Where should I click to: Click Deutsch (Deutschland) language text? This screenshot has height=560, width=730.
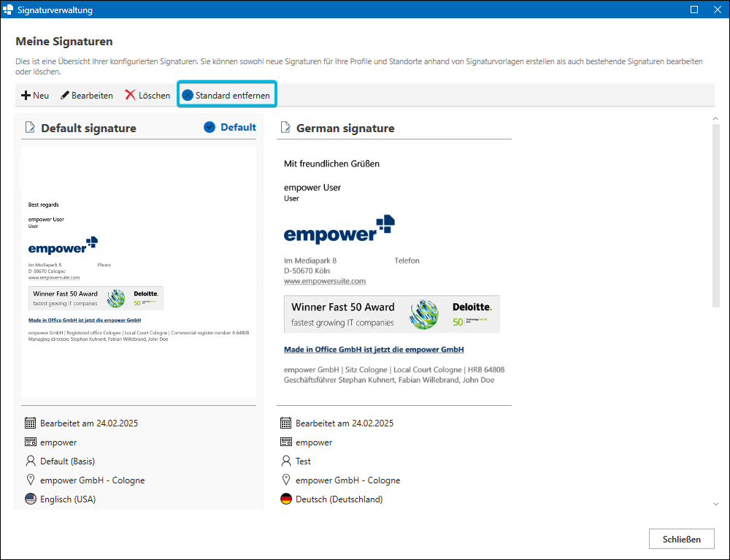coord(339,499)
